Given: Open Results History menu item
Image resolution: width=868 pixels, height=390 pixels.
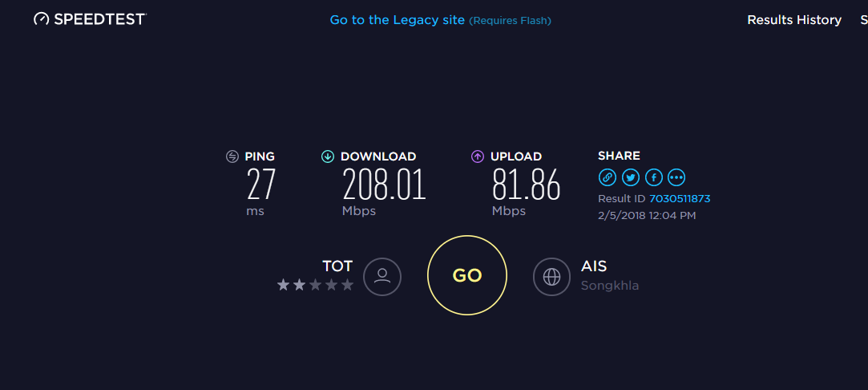Looking at the screenshot, I should 793,20.
